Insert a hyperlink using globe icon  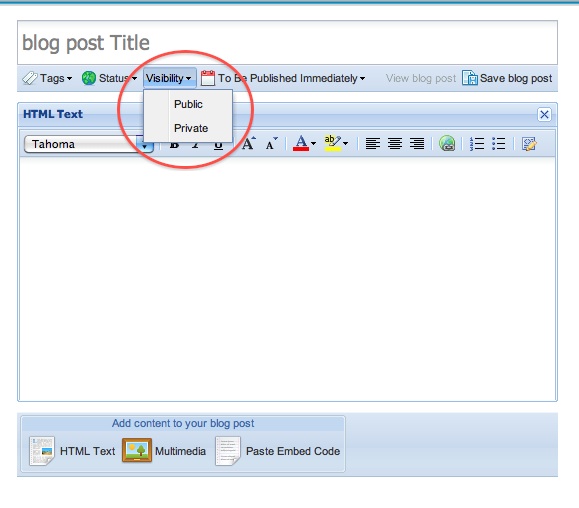click(x=447, y=144)
